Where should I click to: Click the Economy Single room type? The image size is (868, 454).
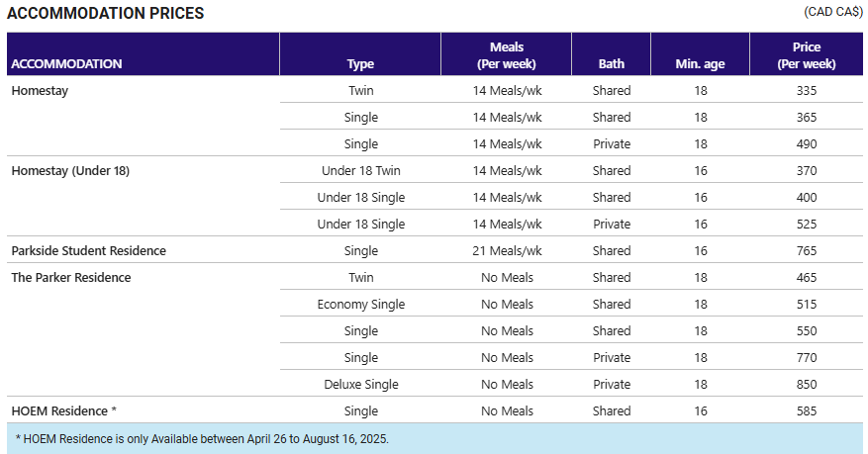[361, 305]
